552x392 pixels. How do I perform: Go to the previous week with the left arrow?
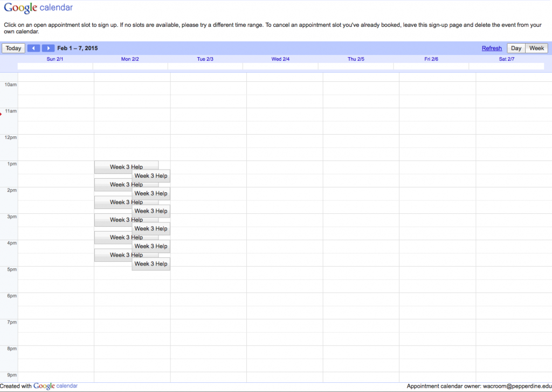[x=33, y=48]
